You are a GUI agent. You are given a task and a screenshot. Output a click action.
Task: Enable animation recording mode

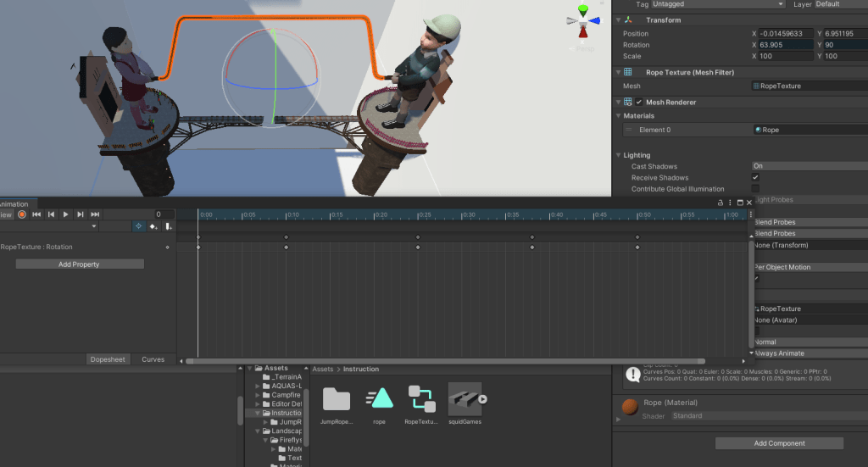point(22,214)
